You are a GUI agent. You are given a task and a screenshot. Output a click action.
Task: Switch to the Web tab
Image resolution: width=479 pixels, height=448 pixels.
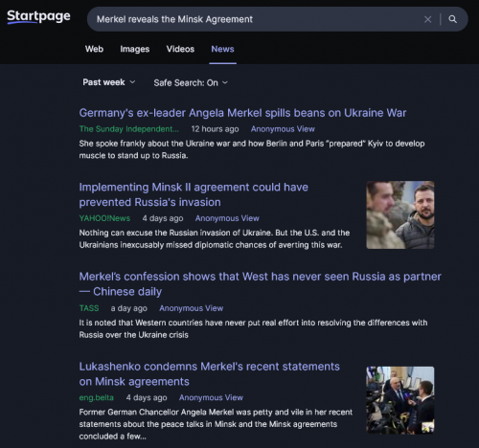(94, 49)
